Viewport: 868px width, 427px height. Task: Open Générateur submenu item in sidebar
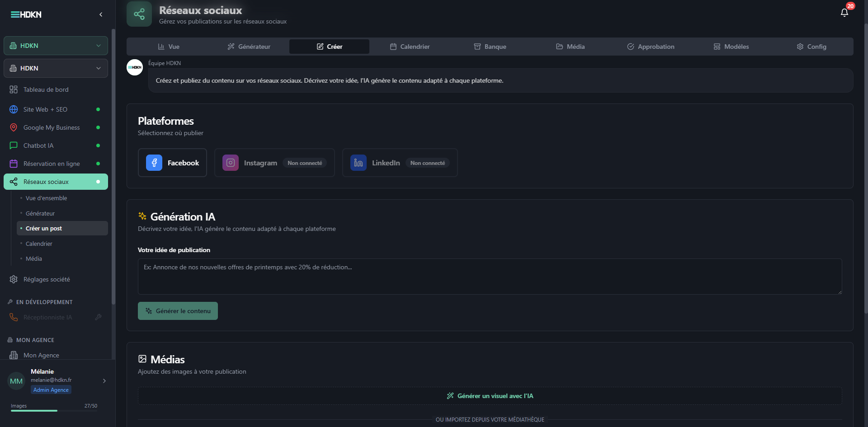62,213
